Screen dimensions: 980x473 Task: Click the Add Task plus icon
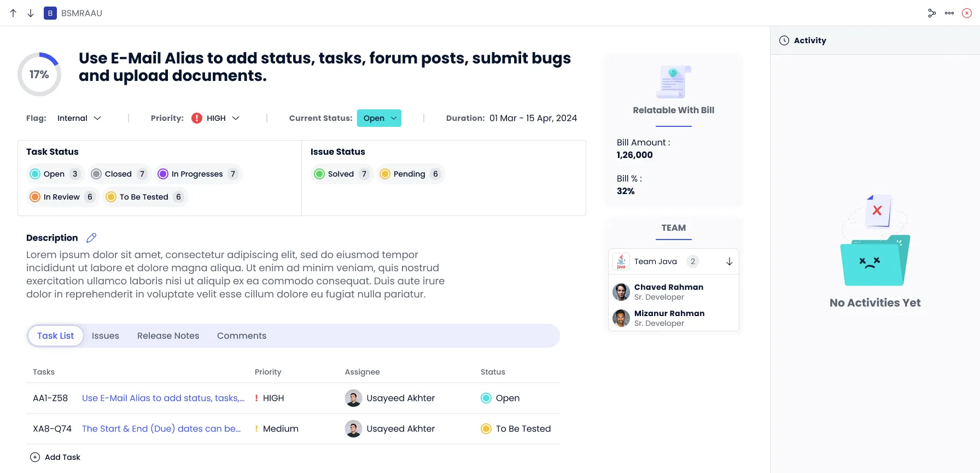35,457
